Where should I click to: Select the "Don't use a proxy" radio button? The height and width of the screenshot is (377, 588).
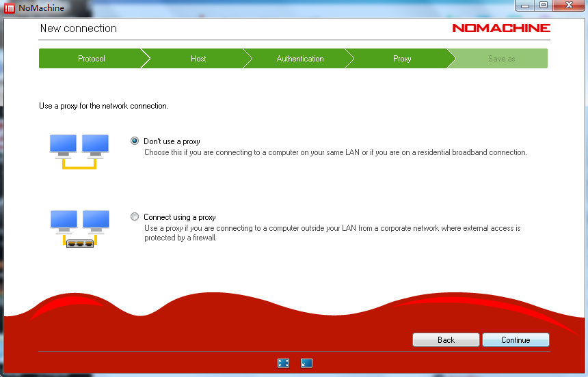point(135,141)
